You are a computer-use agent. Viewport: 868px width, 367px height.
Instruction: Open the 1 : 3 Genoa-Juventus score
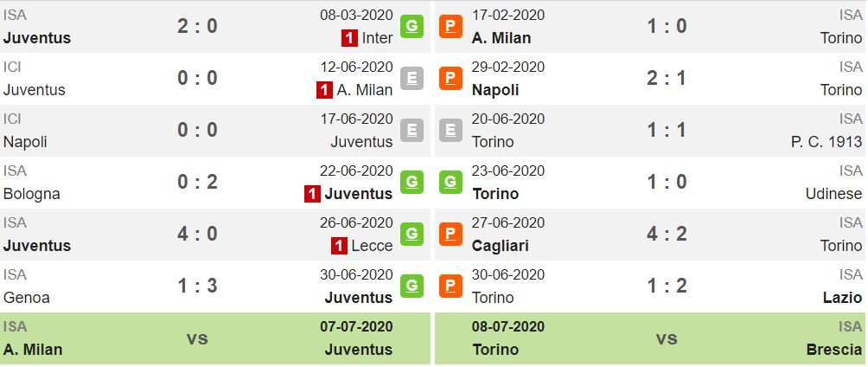pos(197,286)
